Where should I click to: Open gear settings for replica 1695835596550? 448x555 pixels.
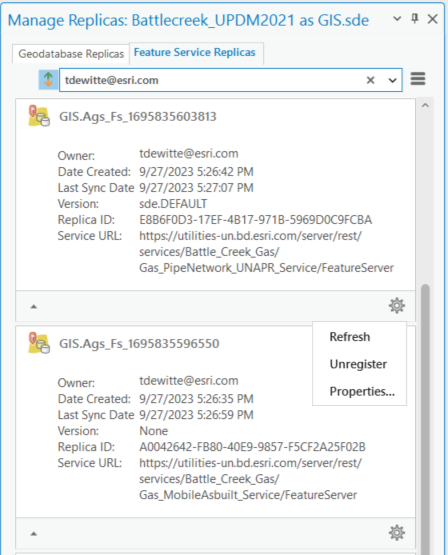397,533
